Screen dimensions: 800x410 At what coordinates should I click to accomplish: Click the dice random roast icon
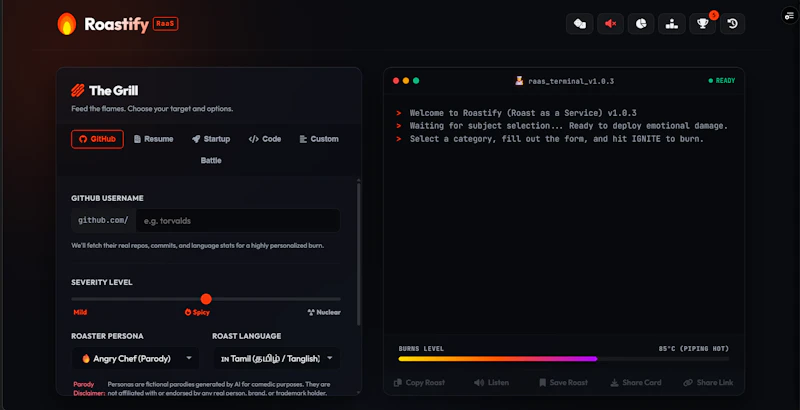(580, 23)
